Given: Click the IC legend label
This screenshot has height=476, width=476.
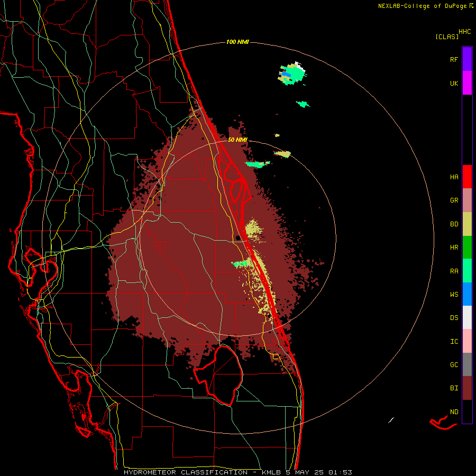Looking at the screenshot, I should (454, 342).
